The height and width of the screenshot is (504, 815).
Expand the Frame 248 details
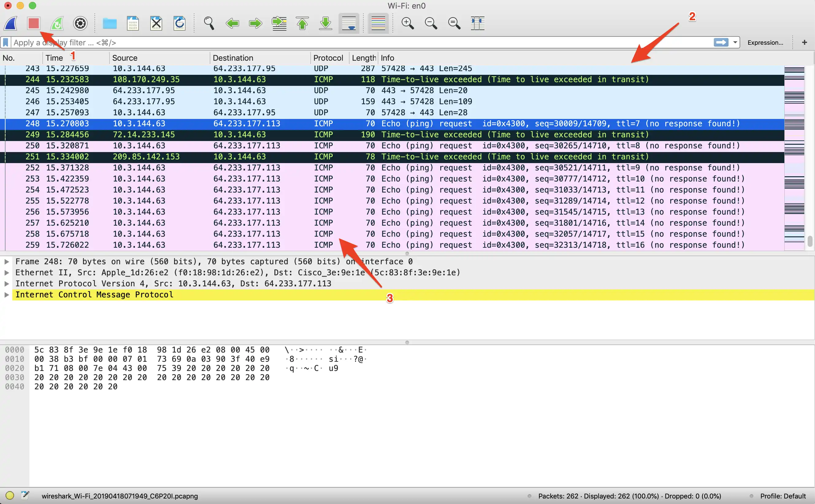pyautogui.click(x=6, y=262)
